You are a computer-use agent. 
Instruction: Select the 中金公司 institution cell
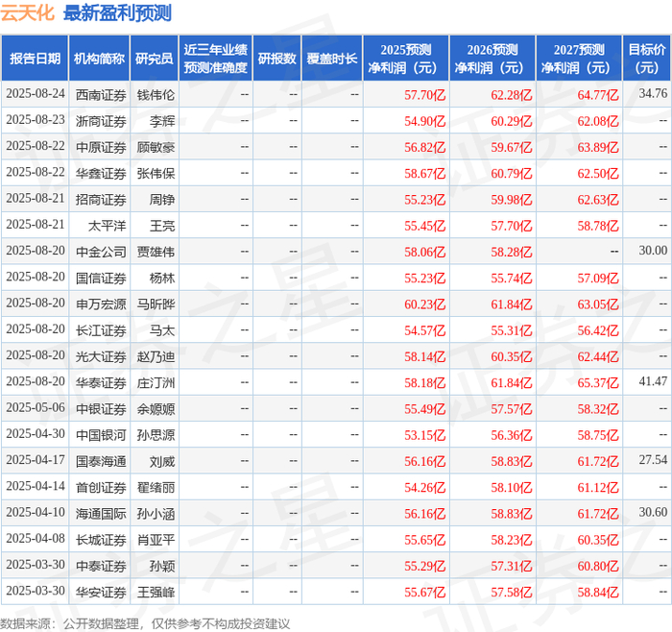click(x=101, y=252)
